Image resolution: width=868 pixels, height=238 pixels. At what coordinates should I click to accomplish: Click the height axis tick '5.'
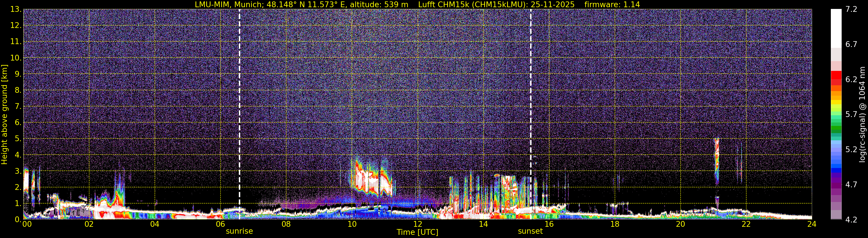click(x=18, y=139)
